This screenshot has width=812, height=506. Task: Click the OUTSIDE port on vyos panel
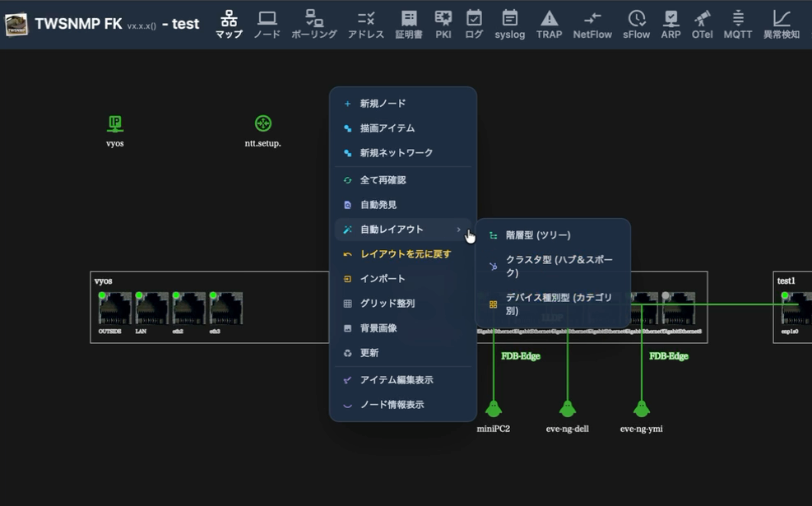(x=114, y=309)
